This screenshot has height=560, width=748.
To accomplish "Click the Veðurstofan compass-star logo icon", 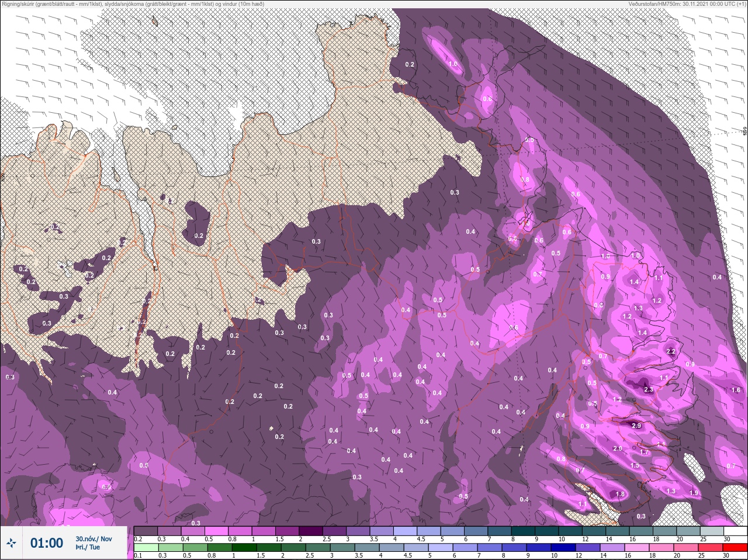I will [x=11, y=544].
